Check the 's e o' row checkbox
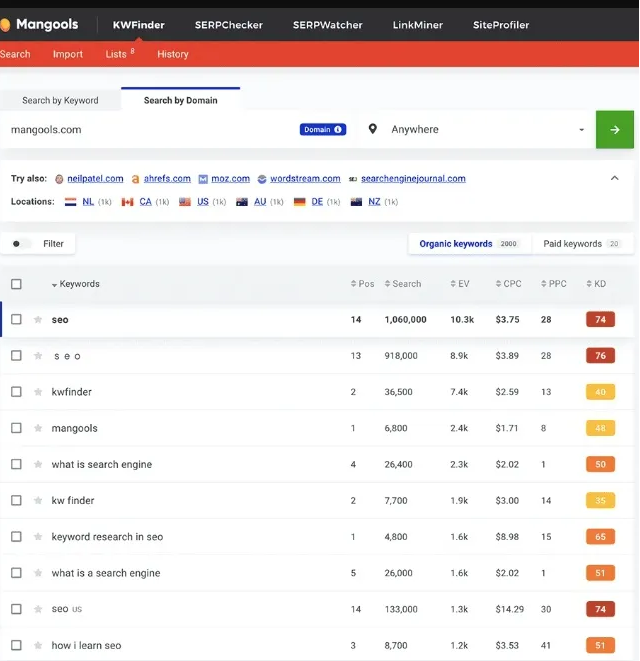Image resolution: width=640 pixels, height=661 pixels. [x=16, y=355]
